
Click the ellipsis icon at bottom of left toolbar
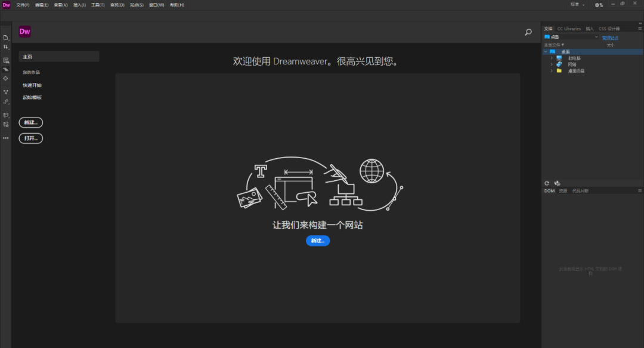pos(5,138)
